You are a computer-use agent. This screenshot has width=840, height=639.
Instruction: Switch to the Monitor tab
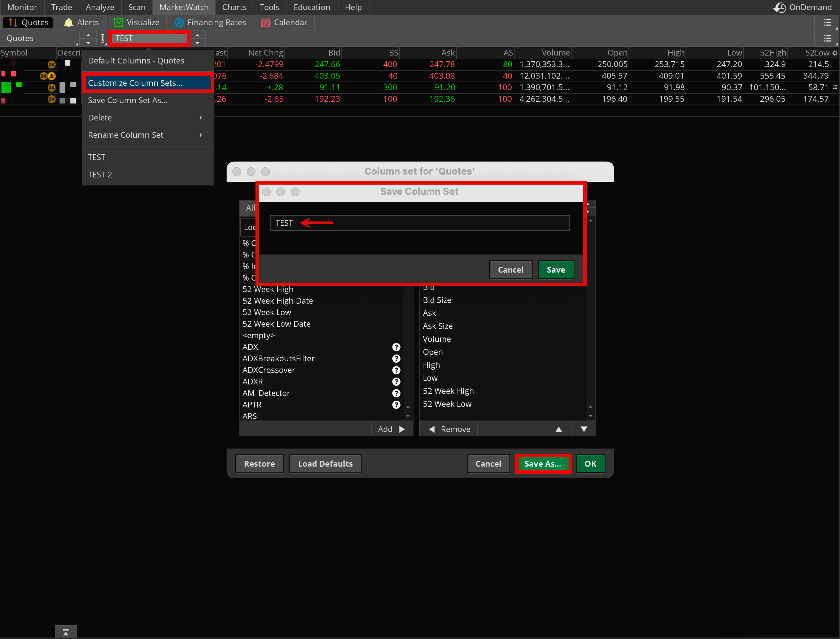(x=22, y=7)
